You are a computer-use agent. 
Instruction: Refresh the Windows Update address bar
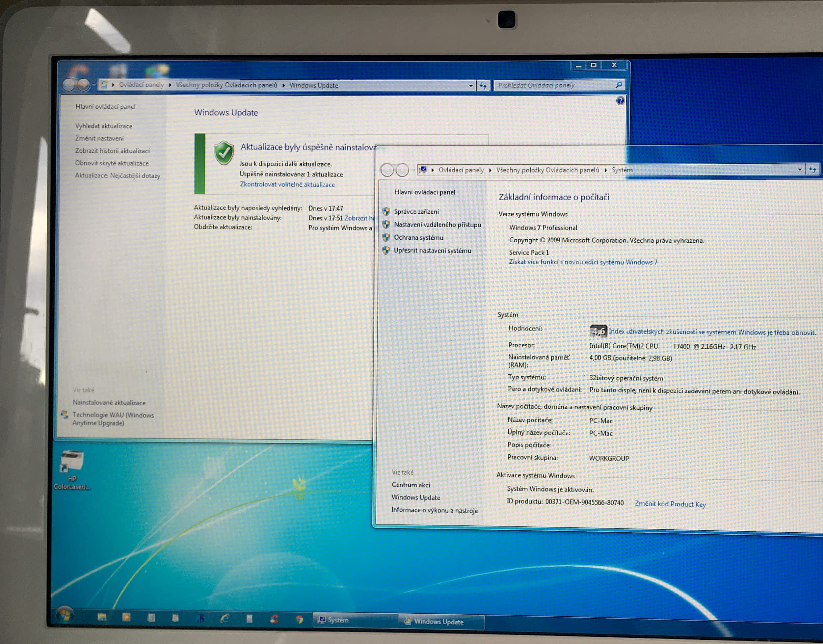[x=483, y=86]
